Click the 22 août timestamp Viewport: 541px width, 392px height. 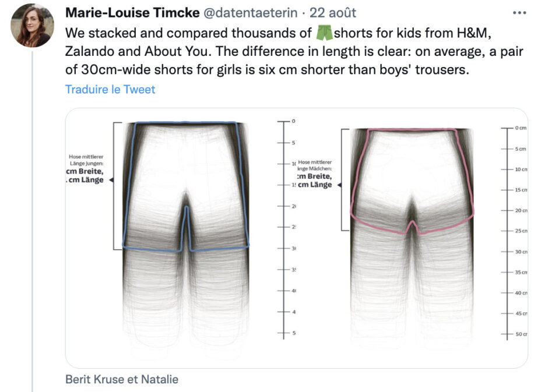(x=333, y=13)
